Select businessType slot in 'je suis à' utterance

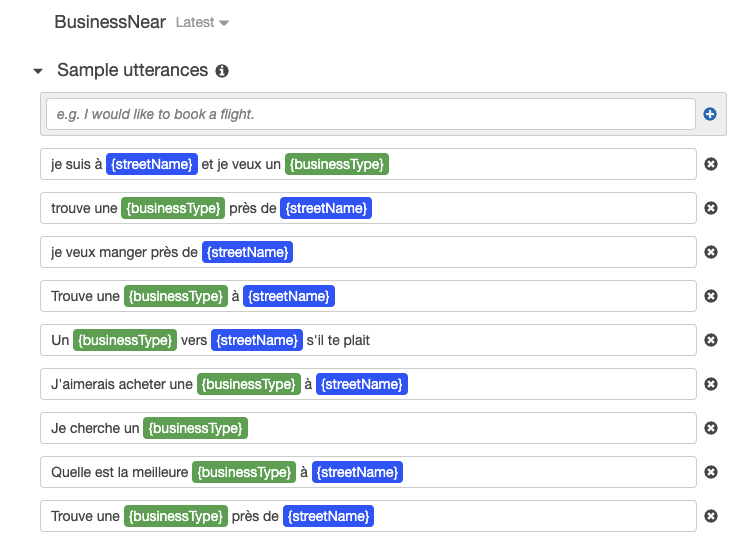(x=336, y=164)
